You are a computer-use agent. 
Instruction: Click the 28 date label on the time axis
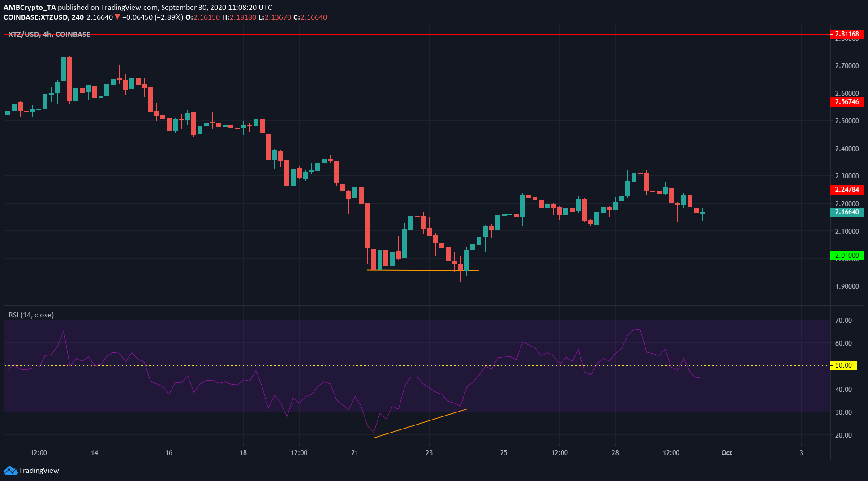pyautogui.click(x=616, y=453)
